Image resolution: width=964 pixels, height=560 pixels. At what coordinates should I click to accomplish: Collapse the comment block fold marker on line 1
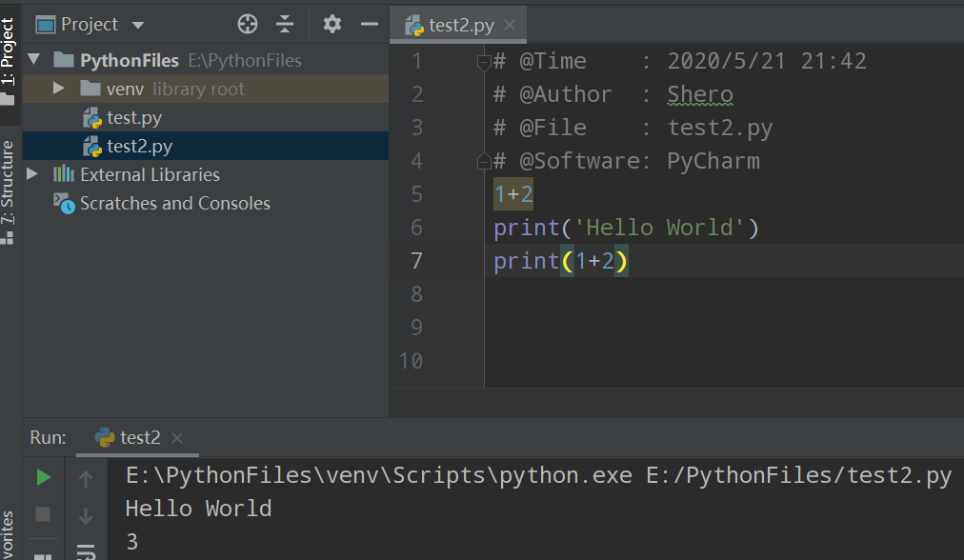click(483, 62)
